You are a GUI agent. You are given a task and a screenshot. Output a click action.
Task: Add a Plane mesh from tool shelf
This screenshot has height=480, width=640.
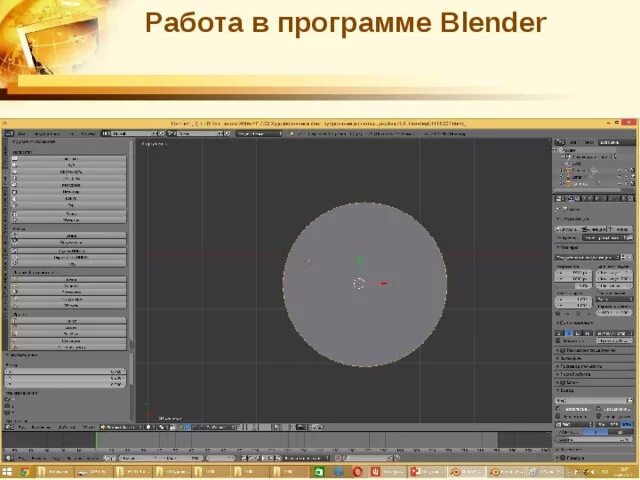pos(69,159)
